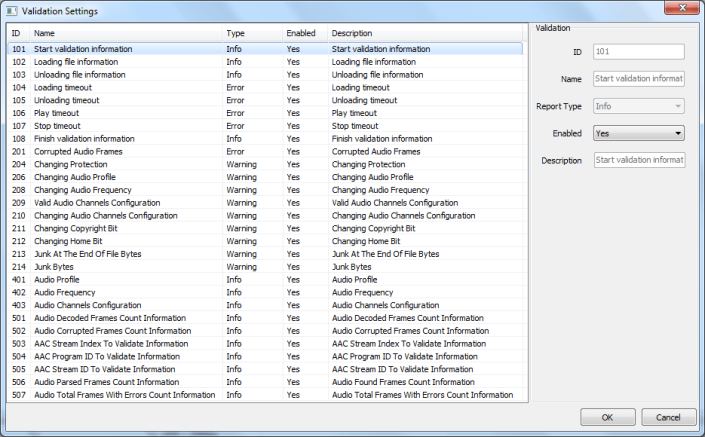Select row 108 Finish validation information
The image size is (705, 437).
265,139
